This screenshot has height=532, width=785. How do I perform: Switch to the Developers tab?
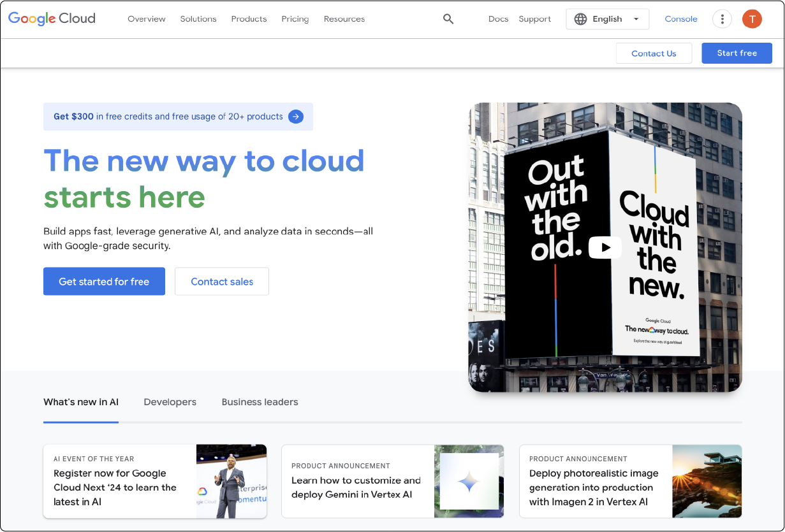point(170,402)
